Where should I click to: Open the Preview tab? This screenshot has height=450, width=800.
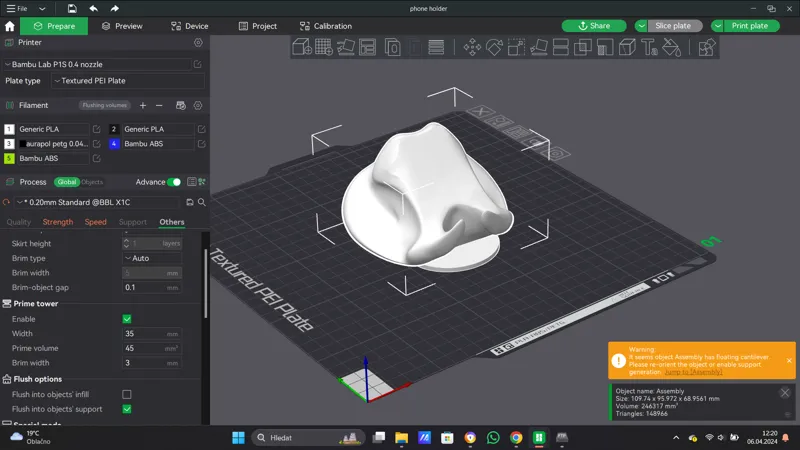[122, 26]
